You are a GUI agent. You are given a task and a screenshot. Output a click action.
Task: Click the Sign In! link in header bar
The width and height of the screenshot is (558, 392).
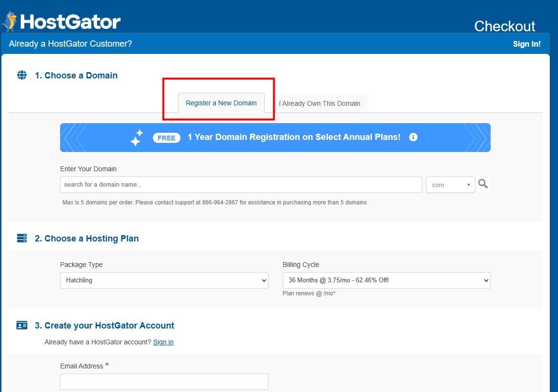(527, 44)
